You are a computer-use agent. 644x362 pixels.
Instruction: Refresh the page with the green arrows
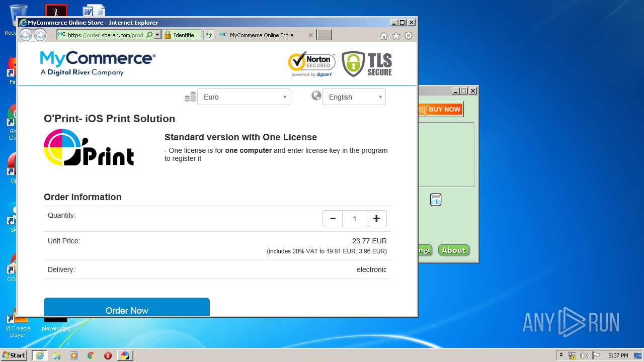[208, 35]
